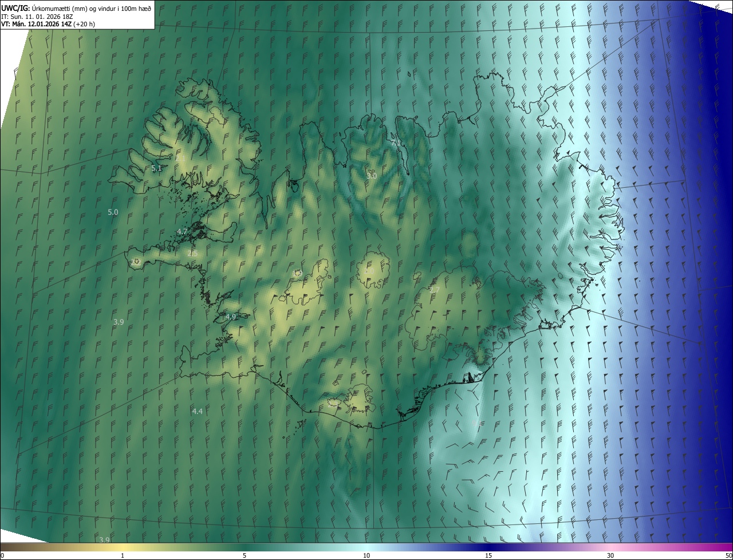
Task: Select the 2.2 value label on the map
Action: pyautogui.click(x=136, y=262)
